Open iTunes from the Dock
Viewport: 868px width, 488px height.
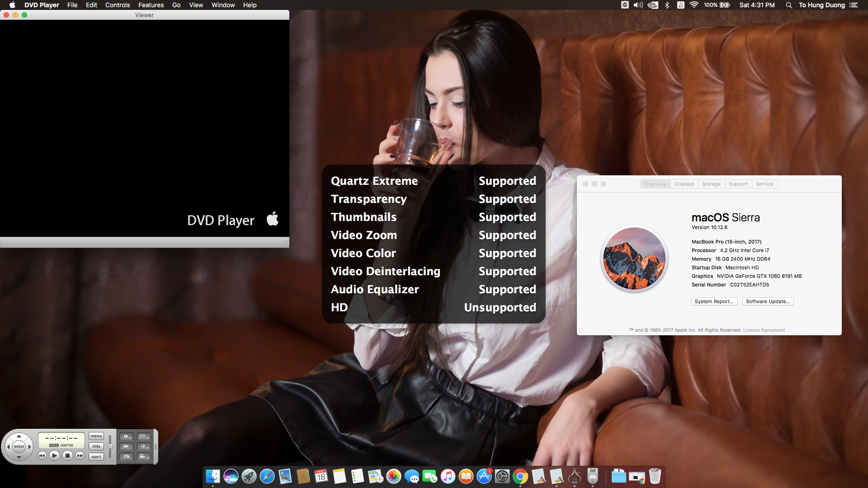(448, 476)
